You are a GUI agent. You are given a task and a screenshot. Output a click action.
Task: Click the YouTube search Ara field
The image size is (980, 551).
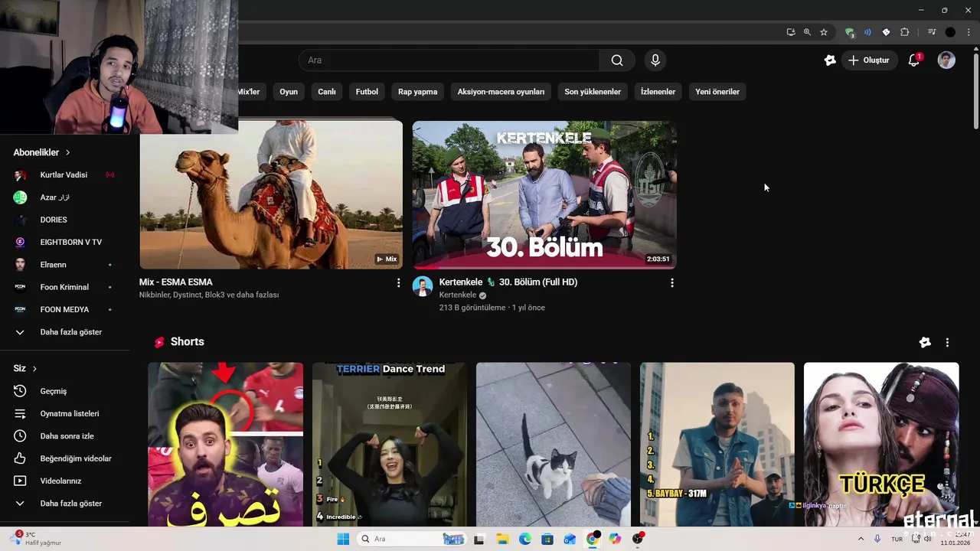(x=449, y=60)
